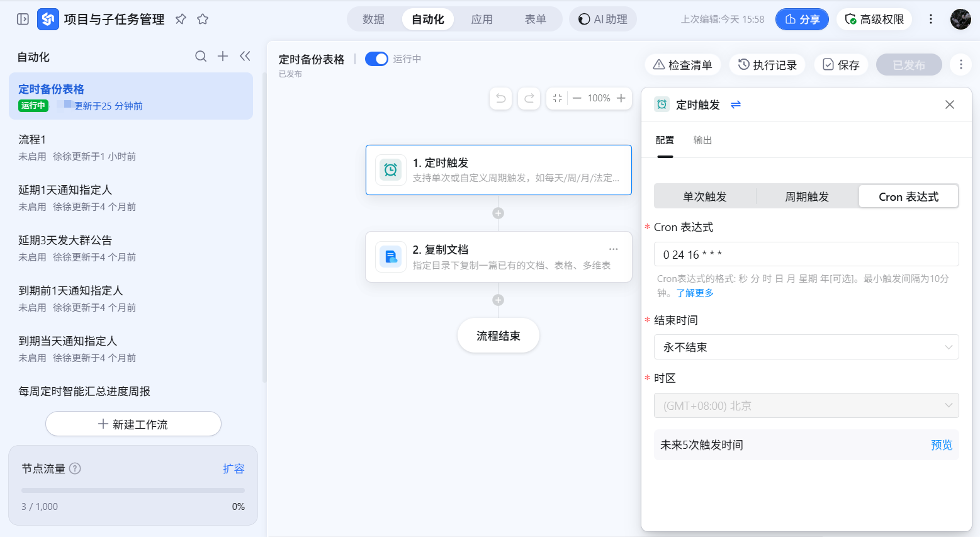Click the plus icon beside sidebar search

tap(223, 57)
